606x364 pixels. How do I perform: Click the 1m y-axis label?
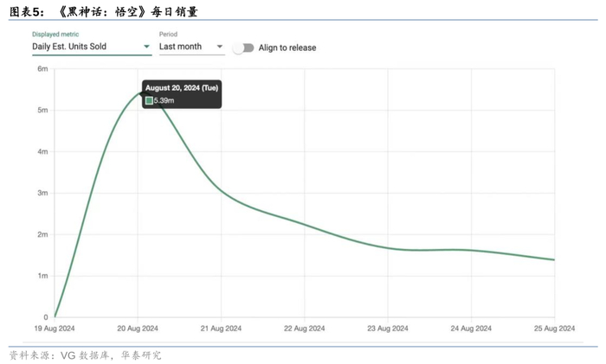tap(42, 276)
